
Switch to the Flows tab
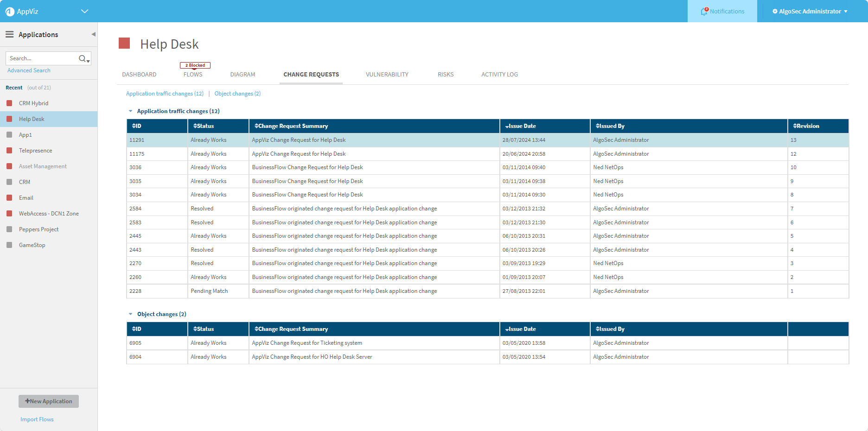coord(193,75)
